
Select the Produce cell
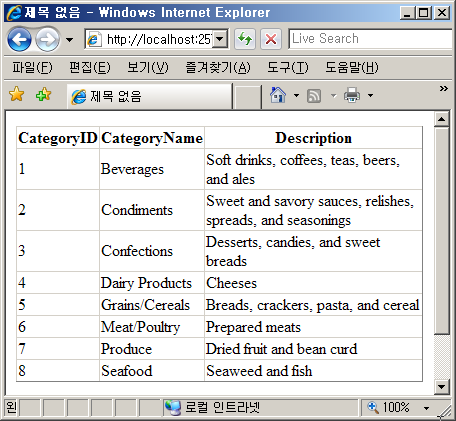(152, 349)
